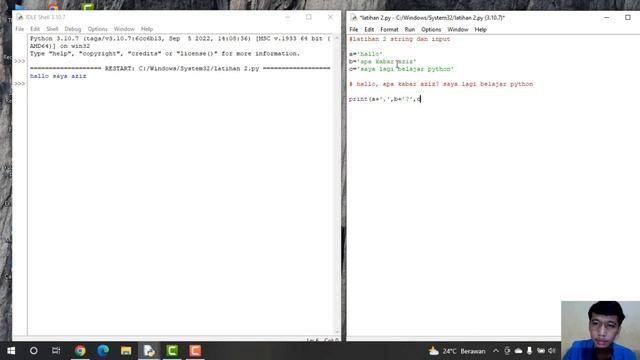This screenshot has height=360, width=640.
Task: Open orange Camtasia recorder icon on taskbar
Action: pyautogui.click(x=195, y=351)
